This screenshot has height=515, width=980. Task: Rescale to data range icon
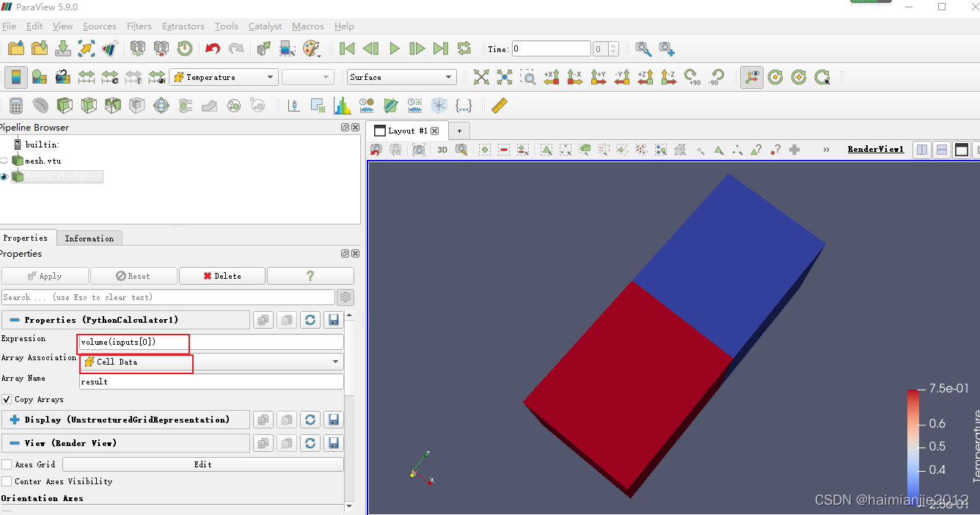coord(87,77)
